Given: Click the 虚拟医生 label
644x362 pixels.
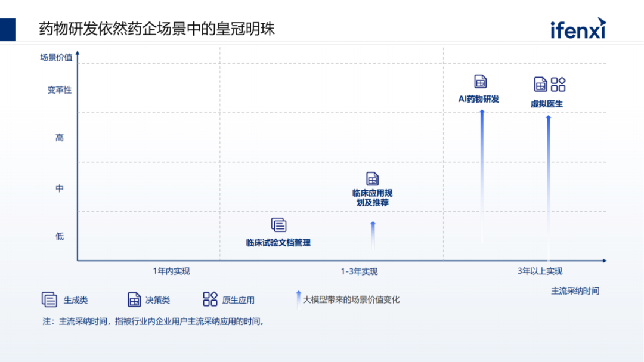Looking at the screenshot, I should click(547, 104).
